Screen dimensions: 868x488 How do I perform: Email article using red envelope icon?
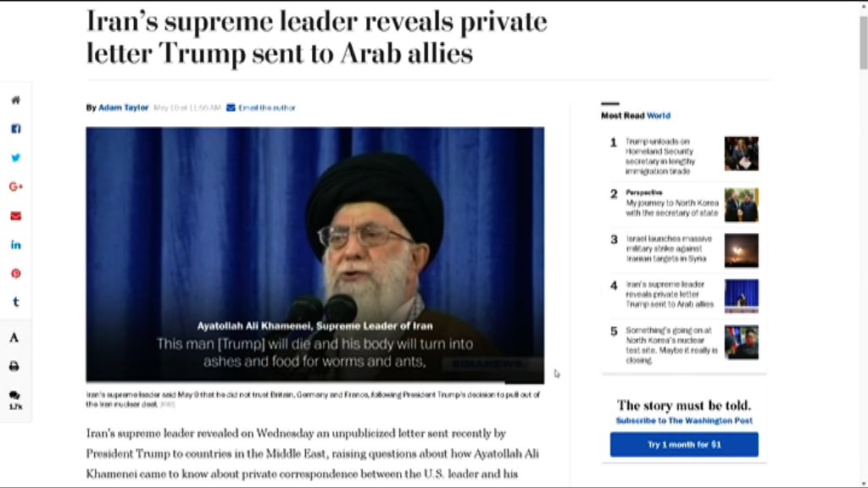[x=15, y=216]
